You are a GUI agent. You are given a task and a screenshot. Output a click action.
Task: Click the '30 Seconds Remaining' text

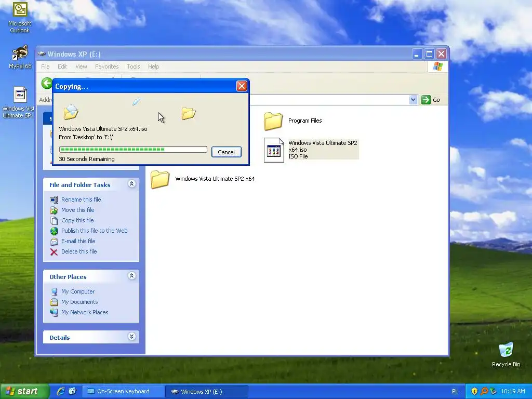[x=87, y=159]
